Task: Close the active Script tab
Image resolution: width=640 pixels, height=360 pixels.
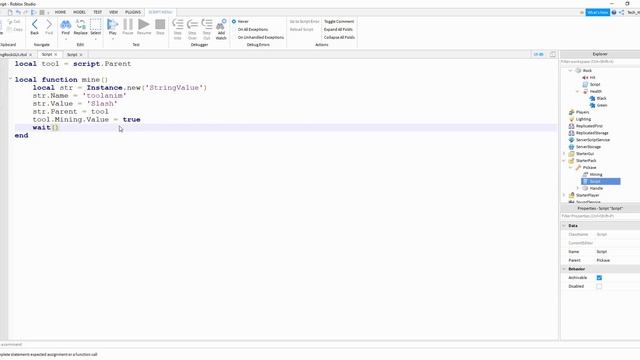Action: [56, 54]
